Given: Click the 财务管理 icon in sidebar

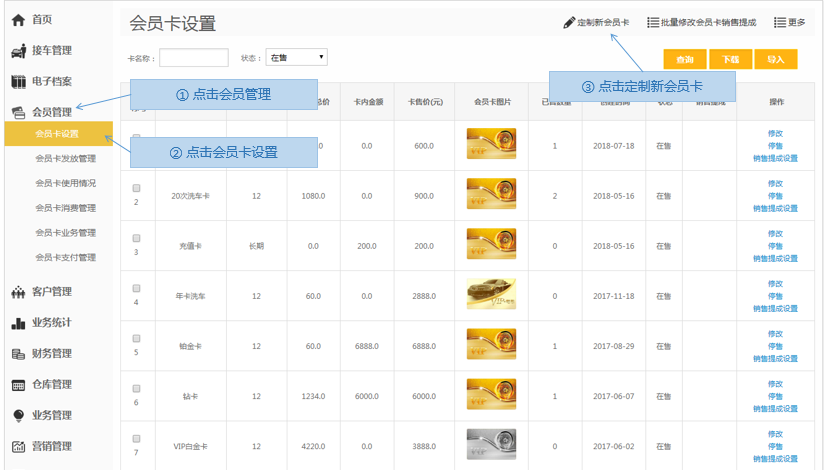Looking at the screenshot, I should click(18, 354).
